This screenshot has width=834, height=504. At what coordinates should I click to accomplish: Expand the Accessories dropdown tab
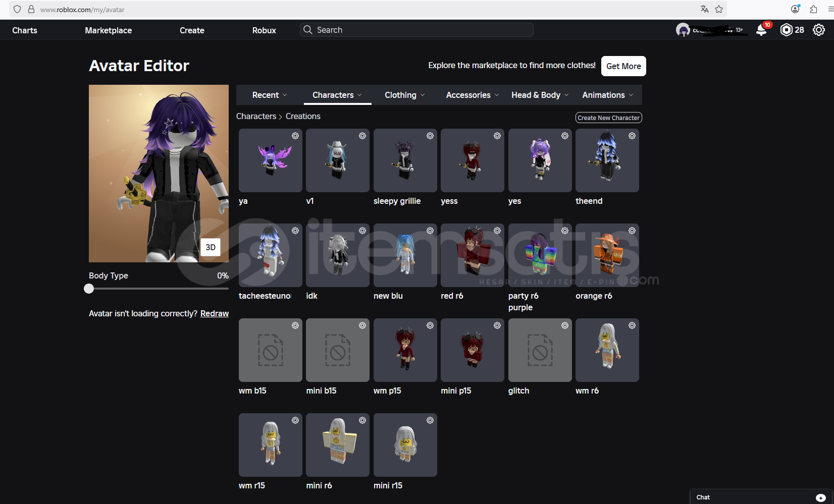click(x=473, y=95)
